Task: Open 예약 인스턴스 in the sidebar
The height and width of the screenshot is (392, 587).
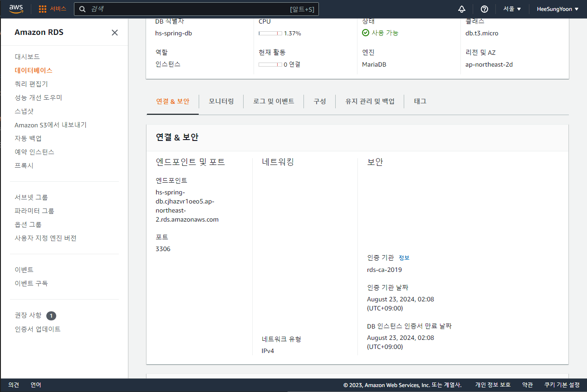Action: 34,152
